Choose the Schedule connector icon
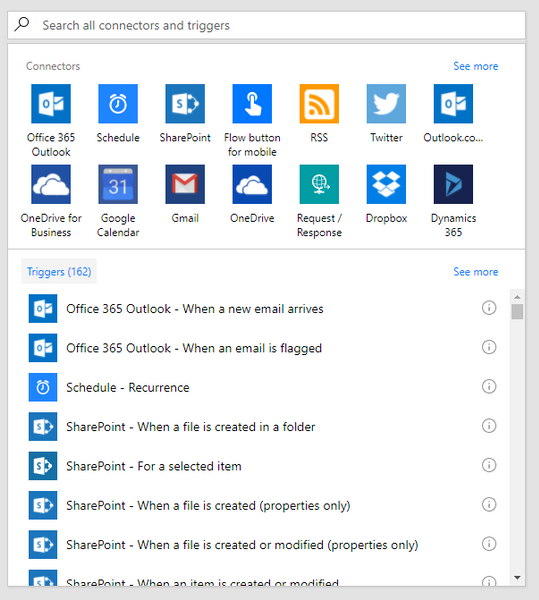 pos(118,104)
